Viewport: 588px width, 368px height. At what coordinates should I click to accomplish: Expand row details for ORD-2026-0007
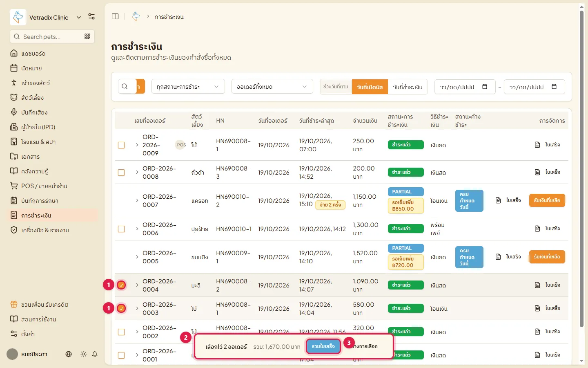tap(137, 200)
